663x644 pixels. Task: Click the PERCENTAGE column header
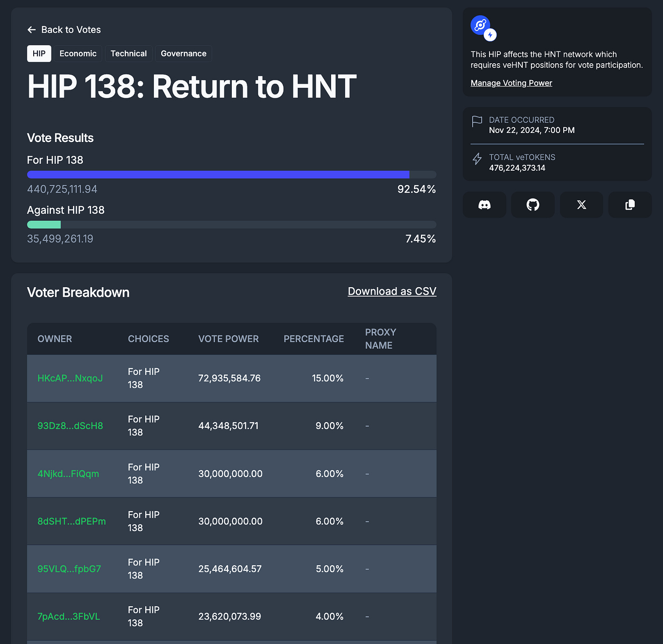click(x=314, y=339)
